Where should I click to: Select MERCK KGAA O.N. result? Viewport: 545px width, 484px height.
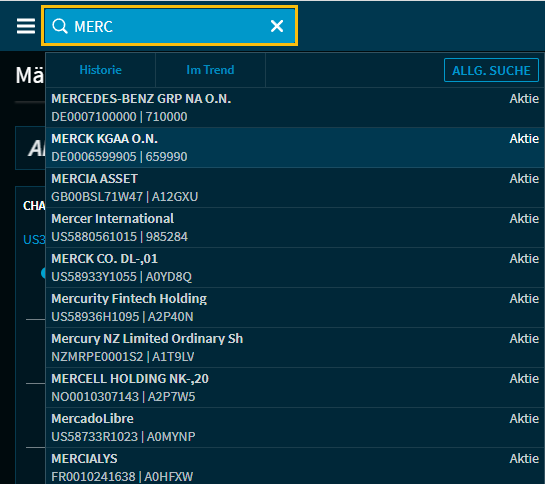point(295,147)
